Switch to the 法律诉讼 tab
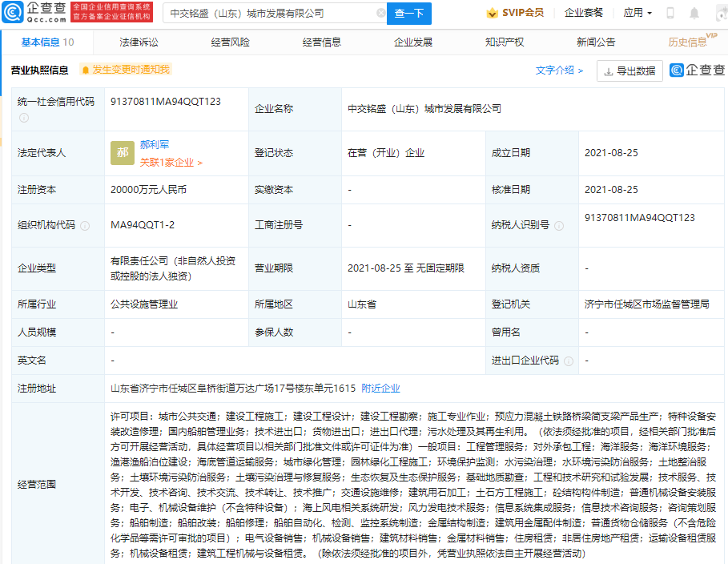The image size is (728, 564). [x=139, y=42]
